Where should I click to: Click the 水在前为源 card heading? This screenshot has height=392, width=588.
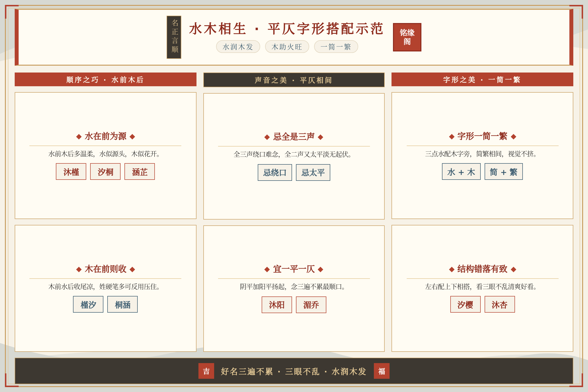pos(106,136)
